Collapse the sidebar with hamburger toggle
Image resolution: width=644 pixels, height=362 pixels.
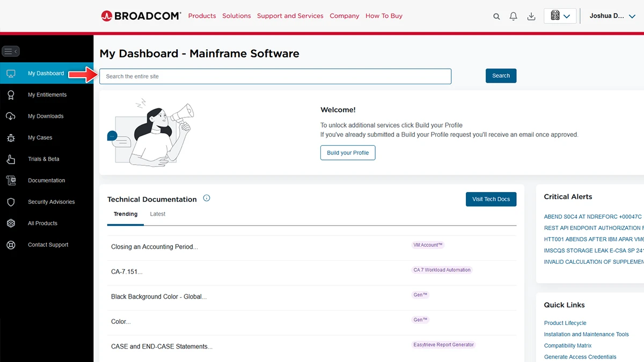[11, 51]
